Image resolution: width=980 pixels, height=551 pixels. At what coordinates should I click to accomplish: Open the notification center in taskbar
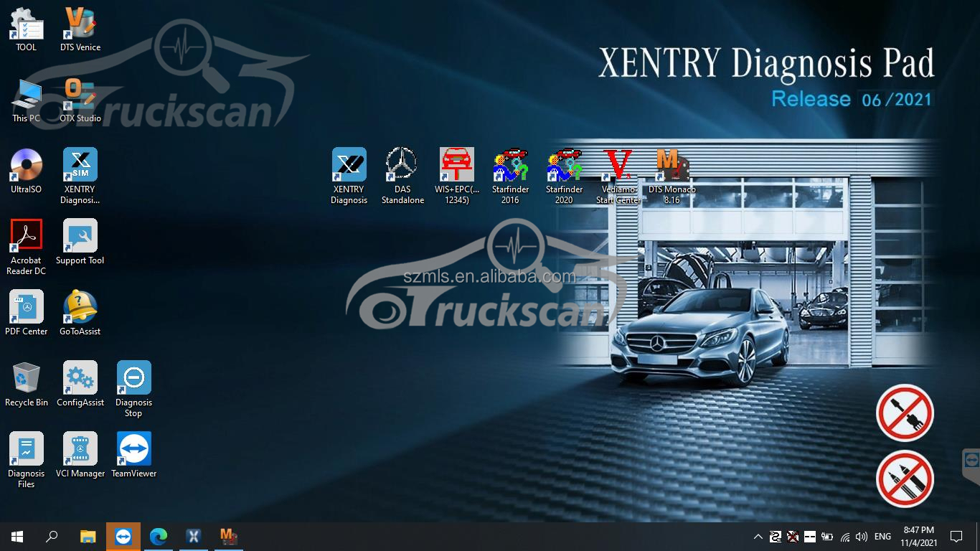[x=956, y=537]
